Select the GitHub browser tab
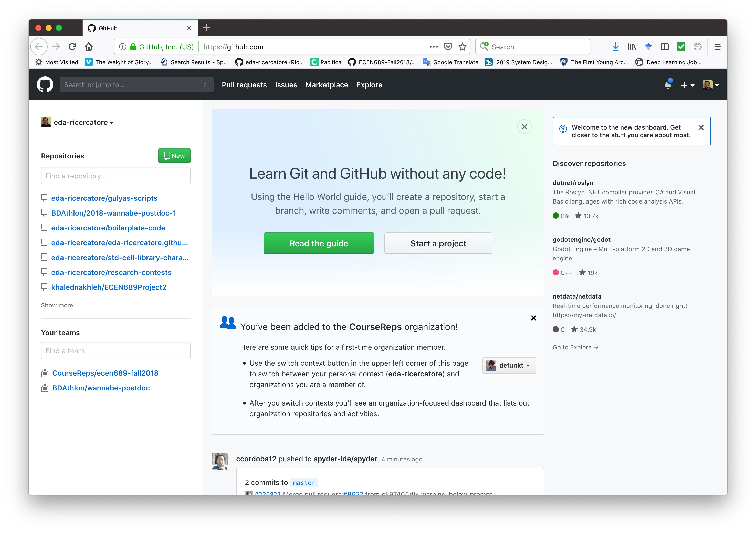The width and height of the screenshot is (756, 533). coord(140,28)
